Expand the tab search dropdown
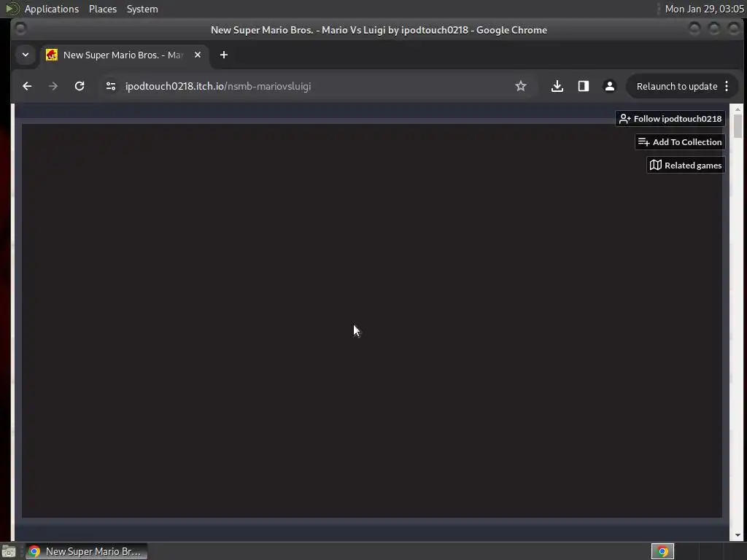The height and width of the screenshot is (560, 747). (26, 55)
